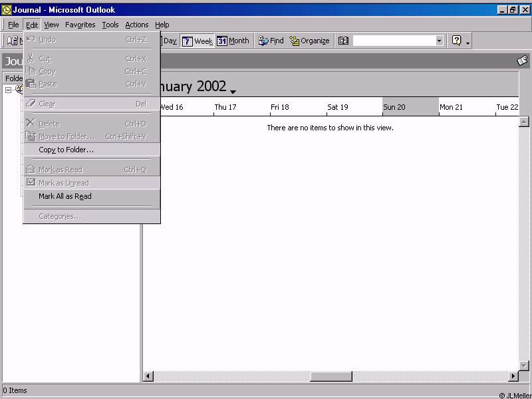
Task: Open the Address Book icon
Action: 343,41
